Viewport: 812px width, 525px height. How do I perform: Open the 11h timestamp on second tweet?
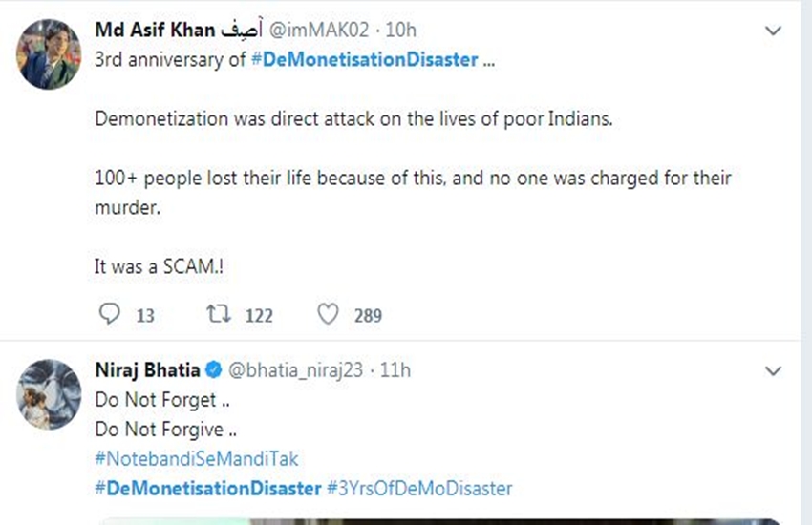pos(395,369)
